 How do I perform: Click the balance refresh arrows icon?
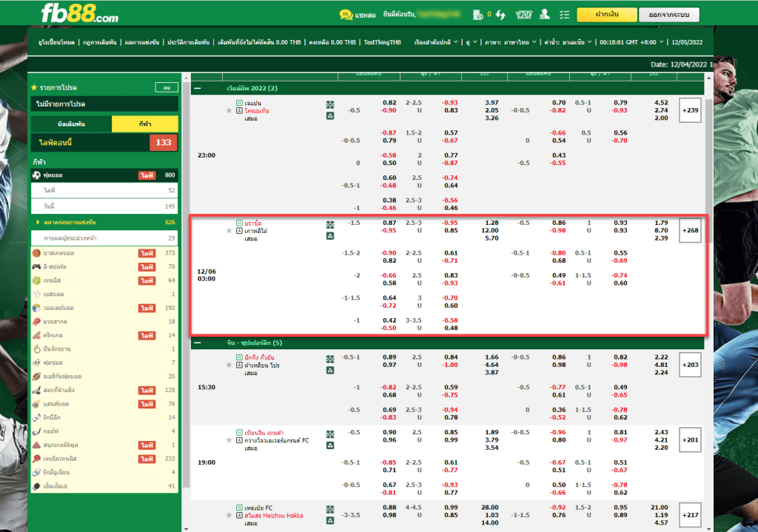[x=501, y=14]
